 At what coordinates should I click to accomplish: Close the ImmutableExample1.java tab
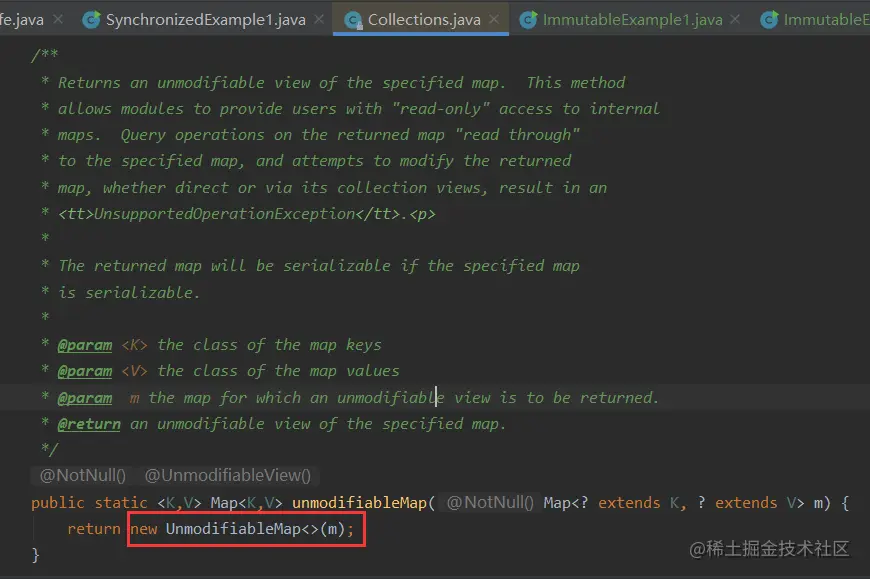[735, 19]
